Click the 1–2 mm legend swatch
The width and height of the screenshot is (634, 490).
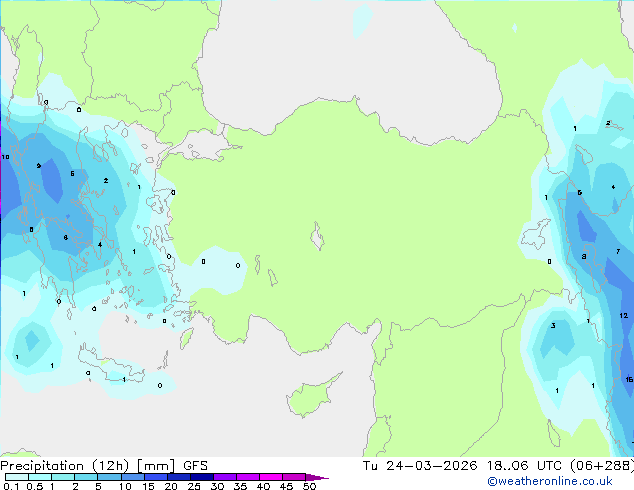63,477
